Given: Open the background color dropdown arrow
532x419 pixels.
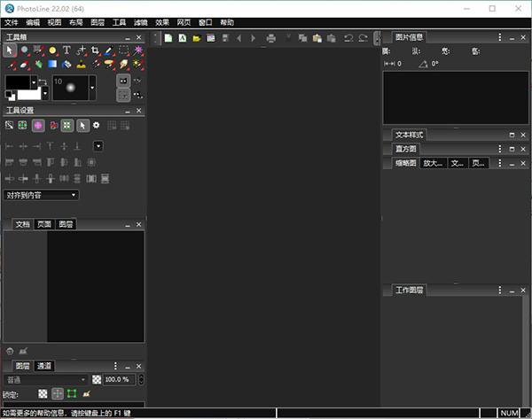Looking at the screenshot, I should pyautogui.click(x=45, y=93).
